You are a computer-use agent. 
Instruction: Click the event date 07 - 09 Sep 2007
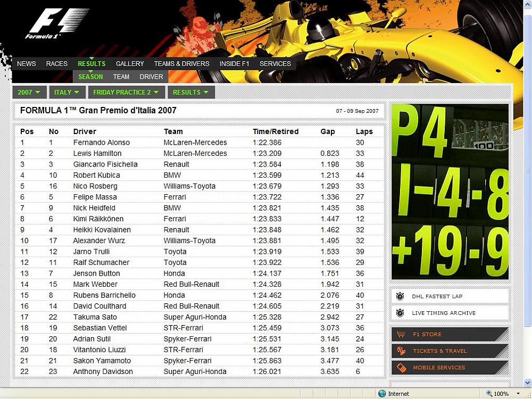(x=358, y=111)
